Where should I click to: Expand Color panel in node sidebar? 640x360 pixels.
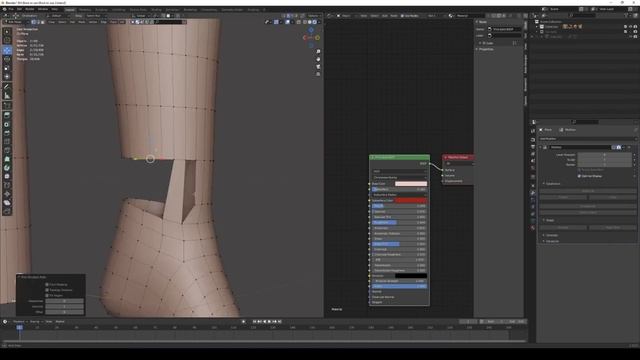pyautogui.click(x=487, y=43)
